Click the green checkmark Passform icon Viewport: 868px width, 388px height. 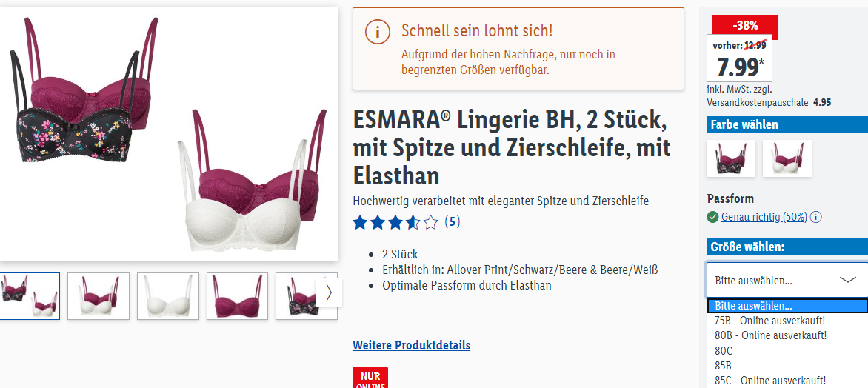712,217
